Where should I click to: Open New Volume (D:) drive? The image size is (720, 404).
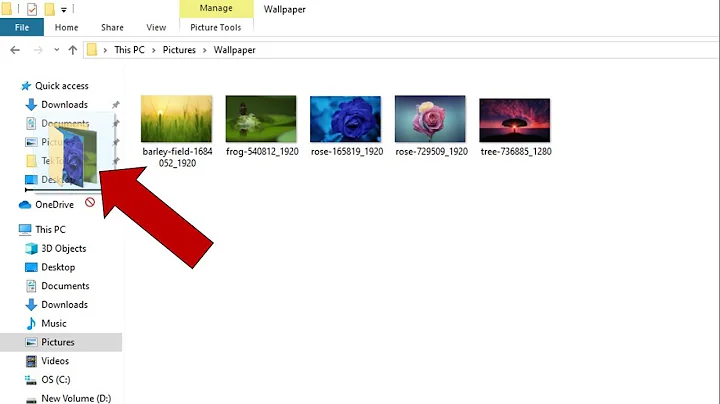[76, 398]
